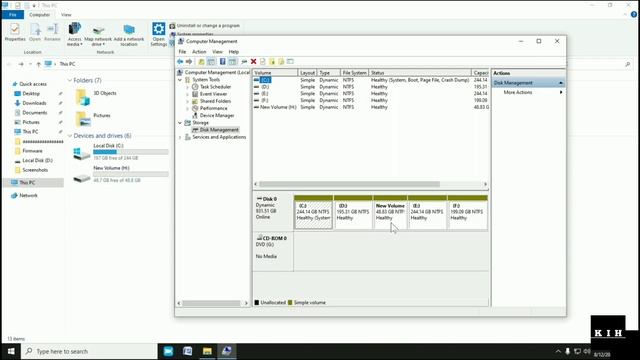Click Uninstall or change a program
The image size is (640, 360).
tap(204, 26)
